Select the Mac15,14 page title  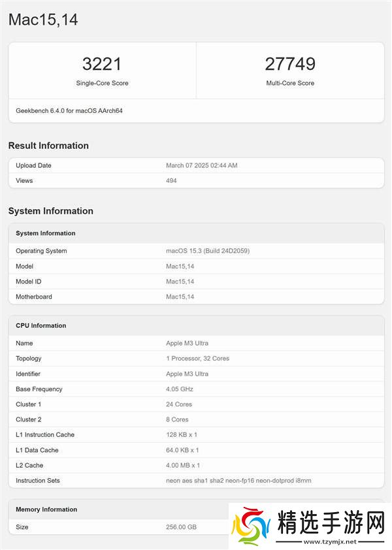[43, 20]
